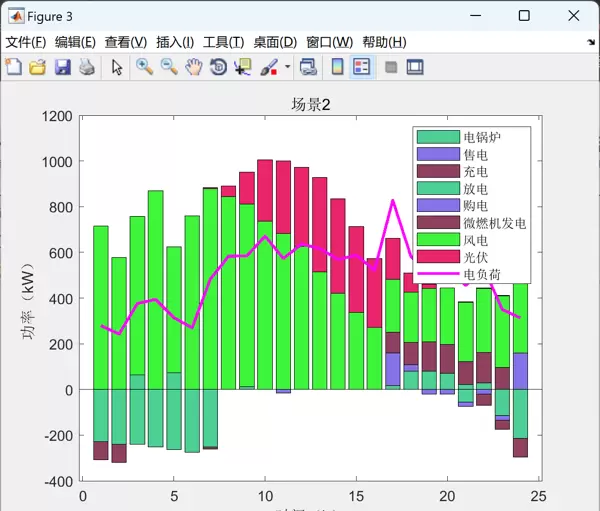Toggle the Insert Colorbar toolbar button
Screen dimensions: 600x511
[x=338, y=67]
